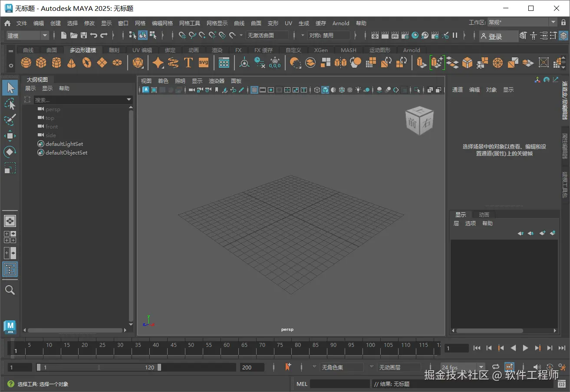Click the 登录 sign-in button
570x392 pixels.
498,36
